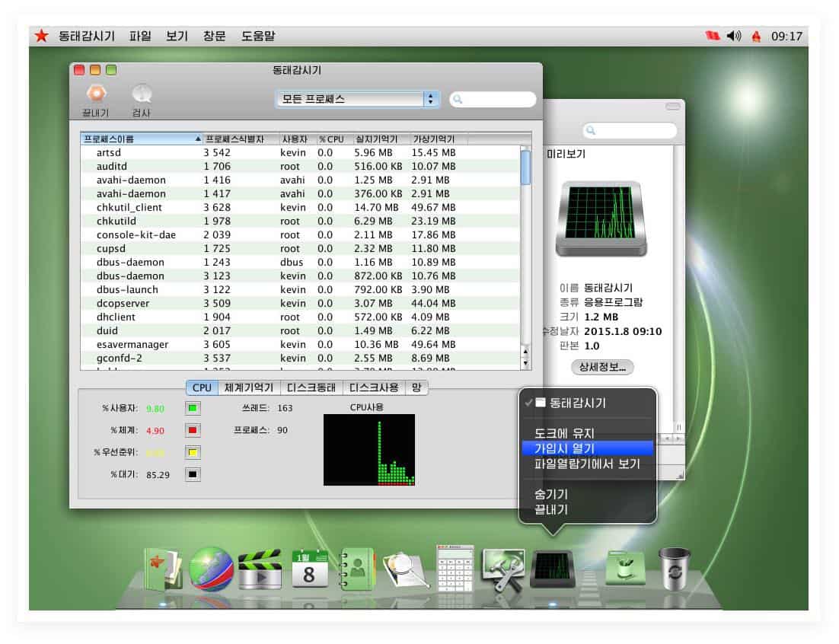The width and height of the screenshot is (839, 644).
Task: Open the clapperboard video player in the dock
Action: tap(260, 570)
